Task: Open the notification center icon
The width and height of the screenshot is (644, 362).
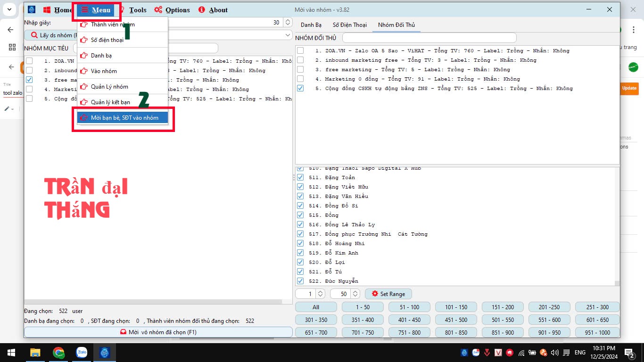Action: point(629,353)
